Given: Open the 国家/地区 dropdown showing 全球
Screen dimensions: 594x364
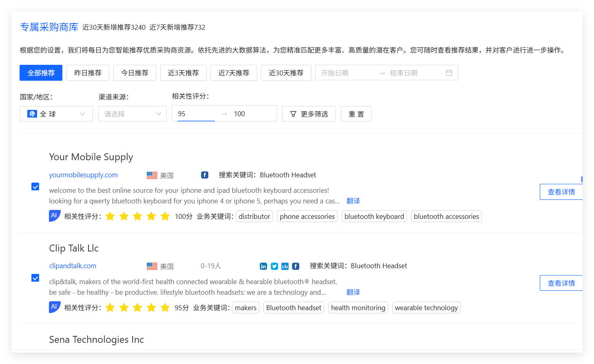Looking at the screenshot, I should pos(56,114).
